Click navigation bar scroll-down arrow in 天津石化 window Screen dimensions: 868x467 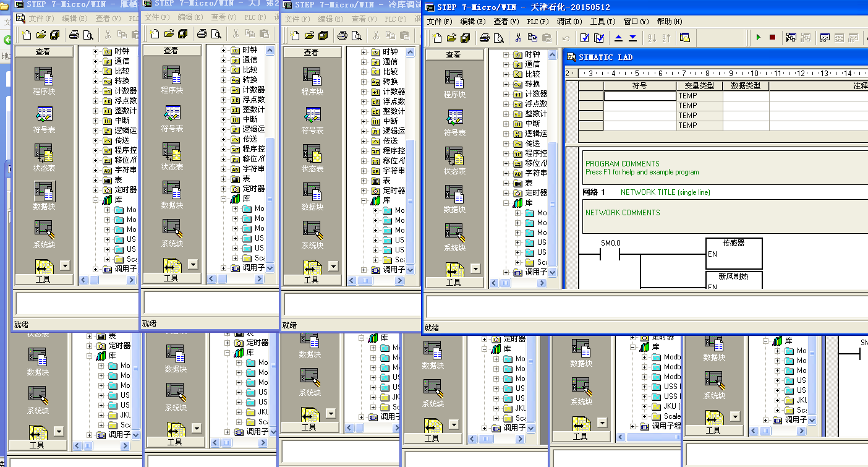(x=475, y=268)
